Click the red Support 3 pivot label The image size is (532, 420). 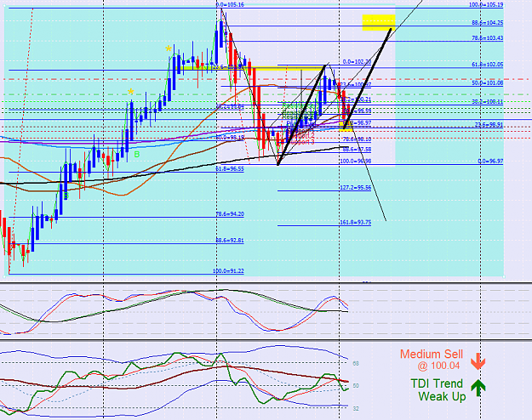pyautogui.click(x=302, y=142)
